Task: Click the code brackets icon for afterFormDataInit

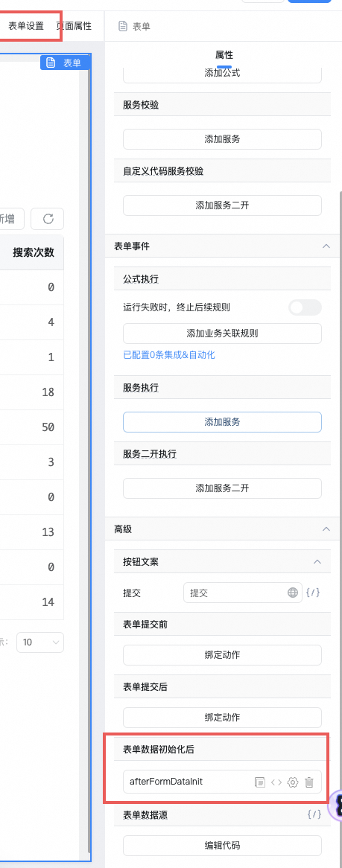Action: pos(276,782)
